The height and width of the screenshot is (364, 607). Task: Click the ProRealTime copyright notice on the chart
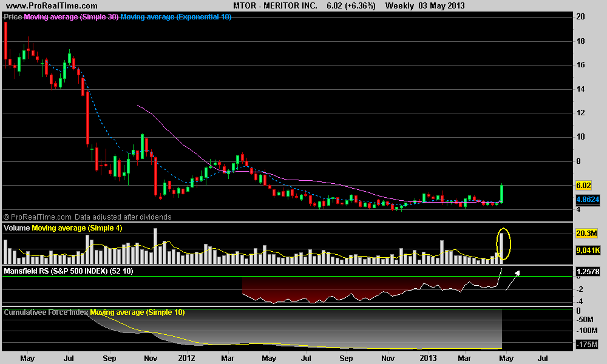click(87, 217)
